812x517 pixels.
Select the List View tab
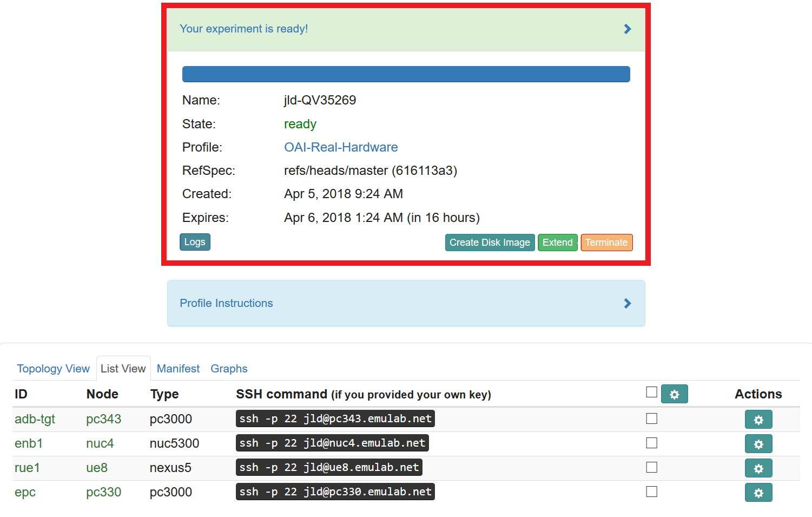[x=123, y=369]
